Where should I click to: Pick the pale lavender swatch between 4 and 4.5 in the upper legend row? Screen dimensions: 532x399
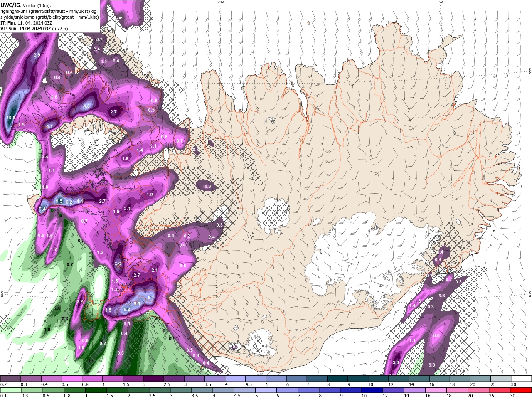(235, 379)
